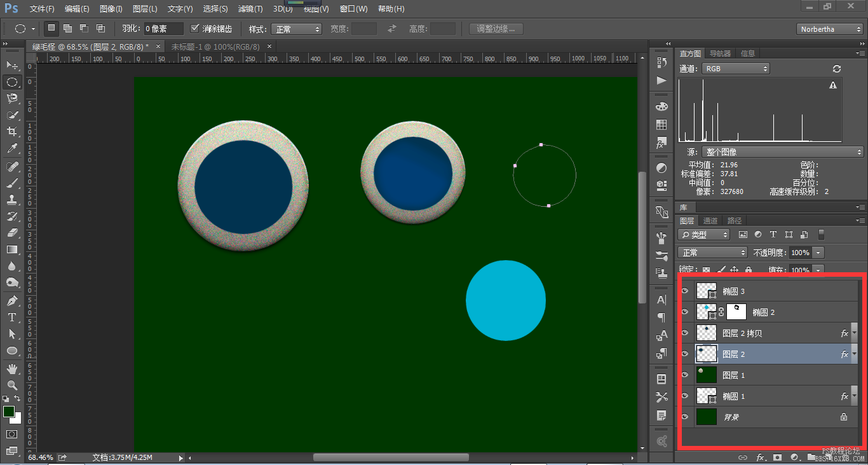Screen dimensions: 868x465
Task: Toggle the layer filter on/off switch
Action: click(821, 234)
